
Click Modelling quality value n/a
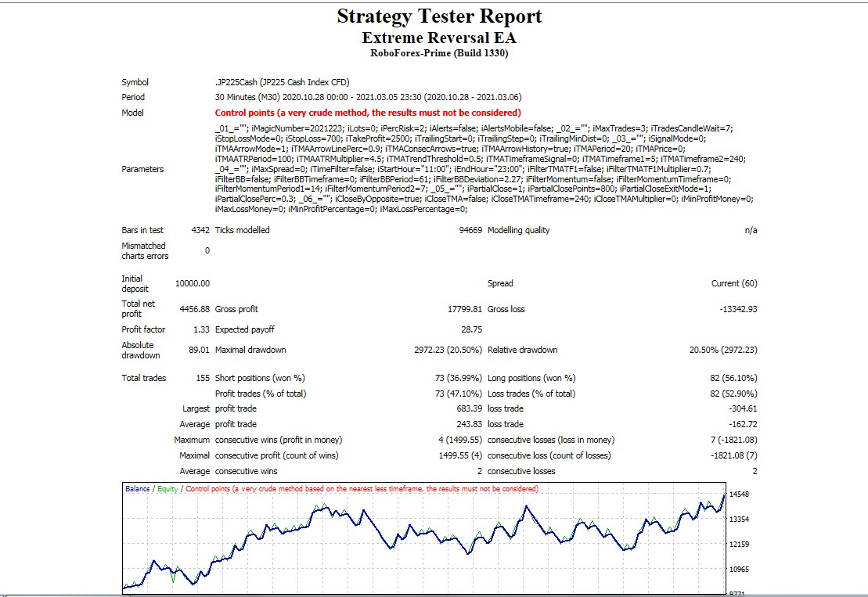[x=751, y=230]
